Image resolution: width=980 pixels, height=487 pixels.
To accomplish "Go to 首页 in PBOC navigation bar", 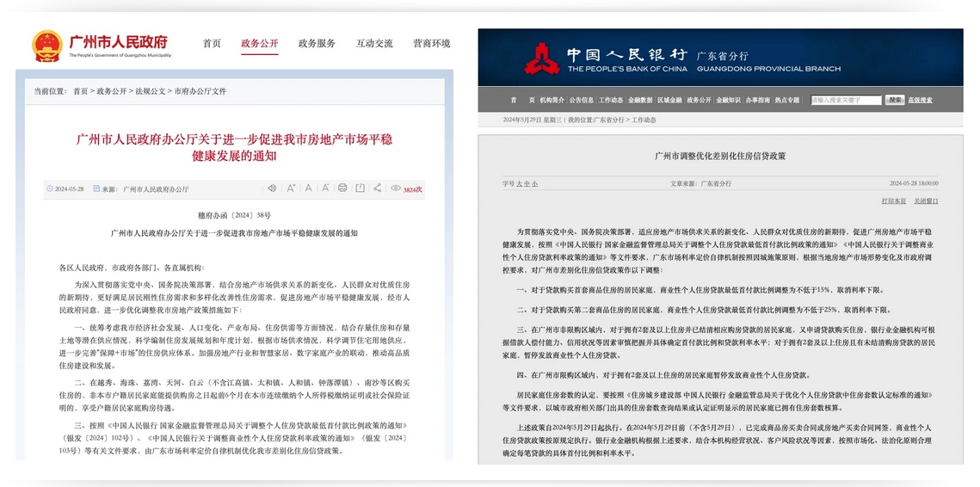I will pyautogui.click(x=522, y=100).
